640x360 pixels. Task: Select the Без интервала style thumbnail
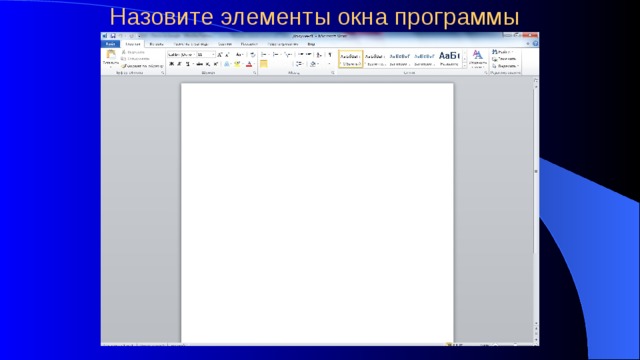(x=375, y=59)
